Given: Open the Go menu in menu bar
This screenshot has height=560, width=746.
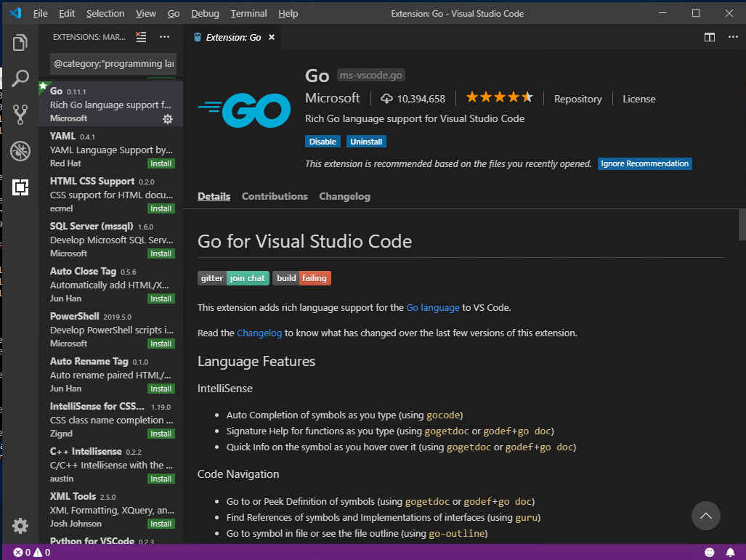Looking at the screenshot, I should 173,13.
